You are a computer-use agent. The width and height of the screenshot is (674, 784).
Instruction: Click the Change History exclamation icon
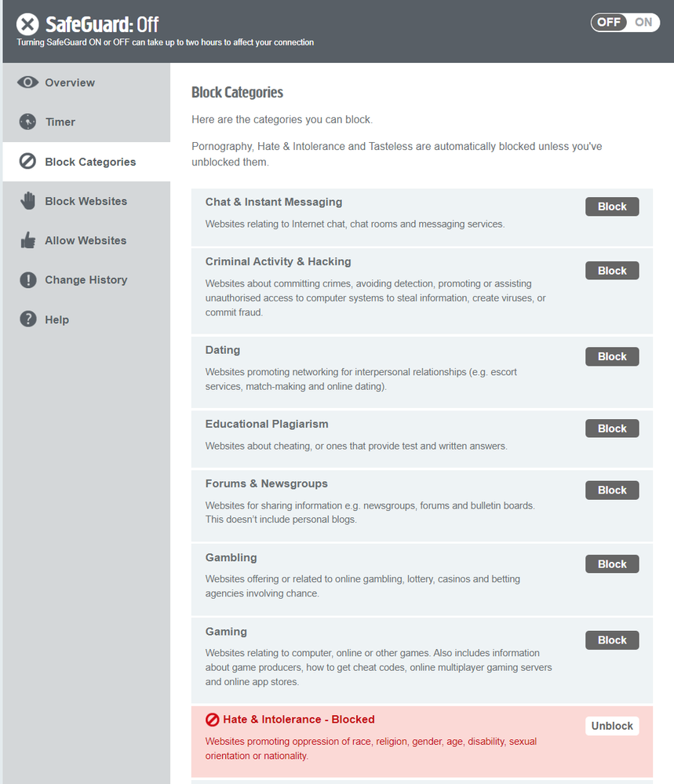click(x=28, y=280)
